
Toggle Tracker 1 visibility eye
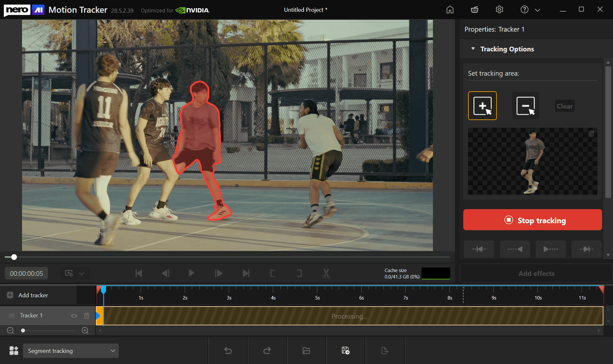tap(74, 315)
